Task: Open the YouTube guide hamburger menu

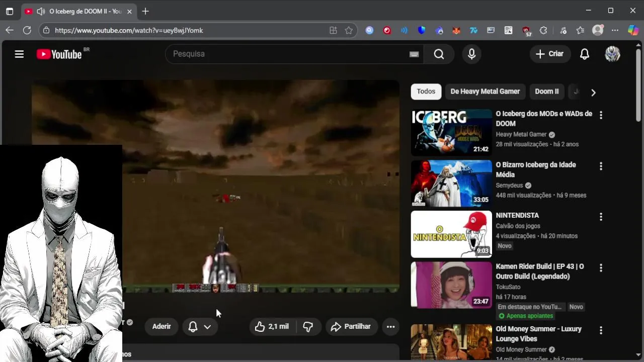Action: click(x=19, y=54)
